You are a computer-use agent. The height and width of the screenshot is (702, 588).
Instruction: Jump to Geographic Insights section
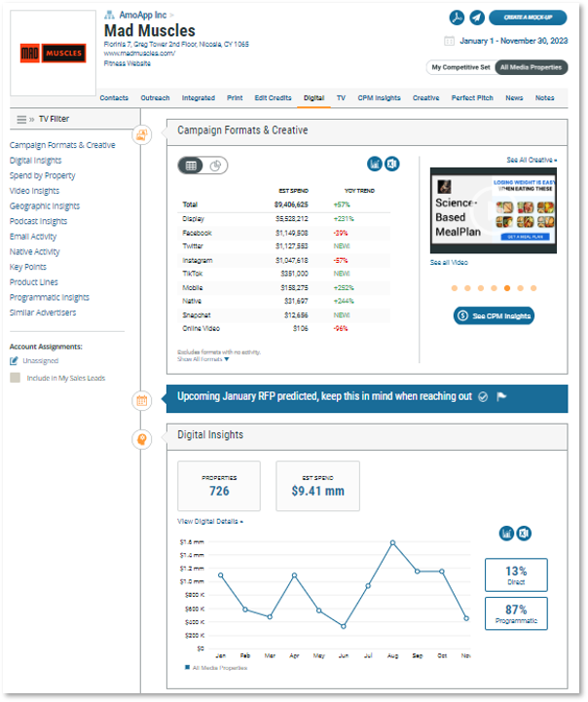[45, 206]
